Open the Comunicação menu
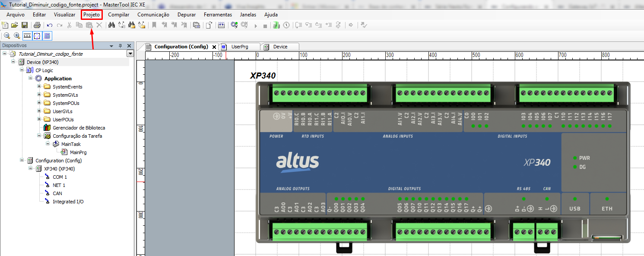 point(153,14)
